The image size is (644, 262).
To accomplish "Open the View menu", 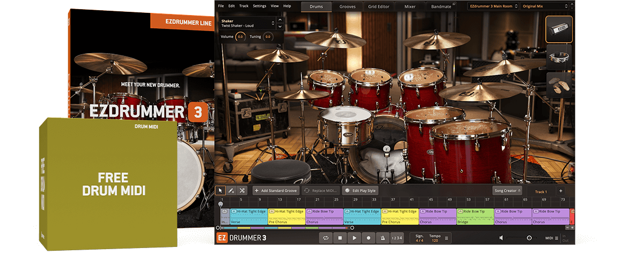I will [x=275, y=6].
